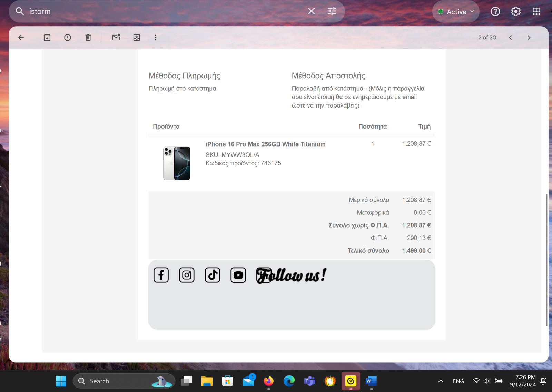The height and width of the screenshot is (392, 552).
Task: Click the Κωδικός προϊόντος: 746175 text
Action: pyautogui.click(x=243, y=163)
